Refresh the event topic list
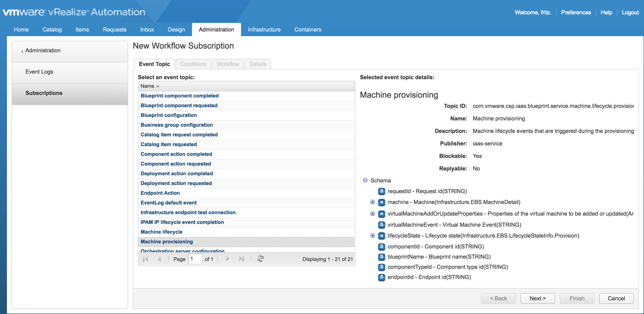 [260, 259]
